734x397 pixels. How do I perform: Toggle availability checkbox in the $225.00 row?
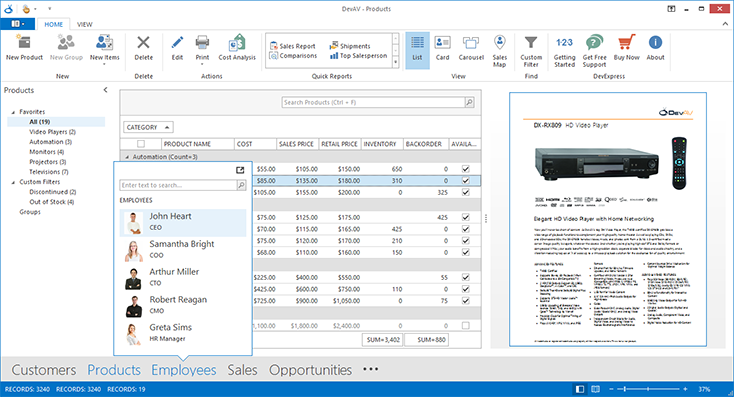coord(465,277)
